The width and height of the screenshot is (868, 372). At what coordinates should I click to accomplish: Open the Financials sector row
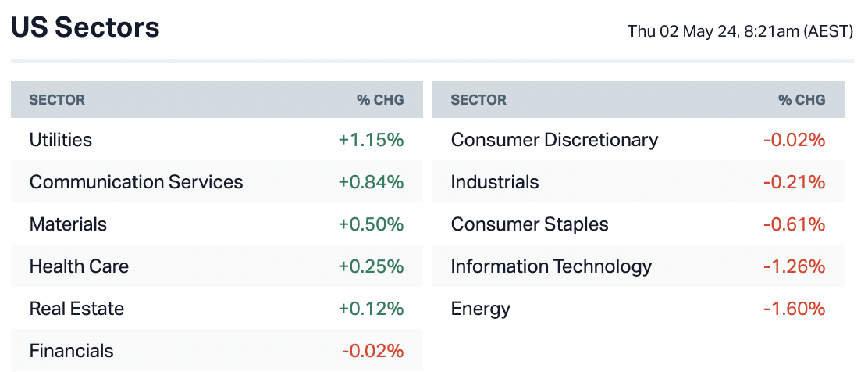[71, 351]
